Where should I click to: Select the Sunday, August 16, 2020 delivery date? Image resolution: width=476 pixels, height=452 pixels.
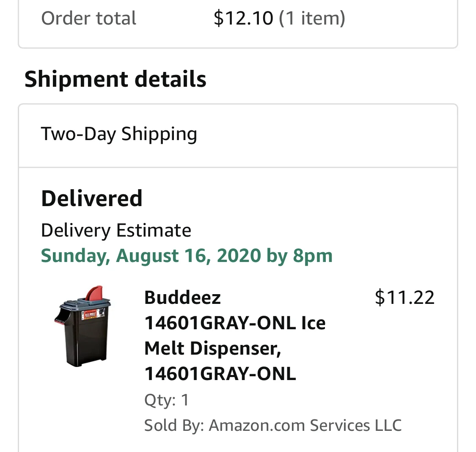pos(151,256)
